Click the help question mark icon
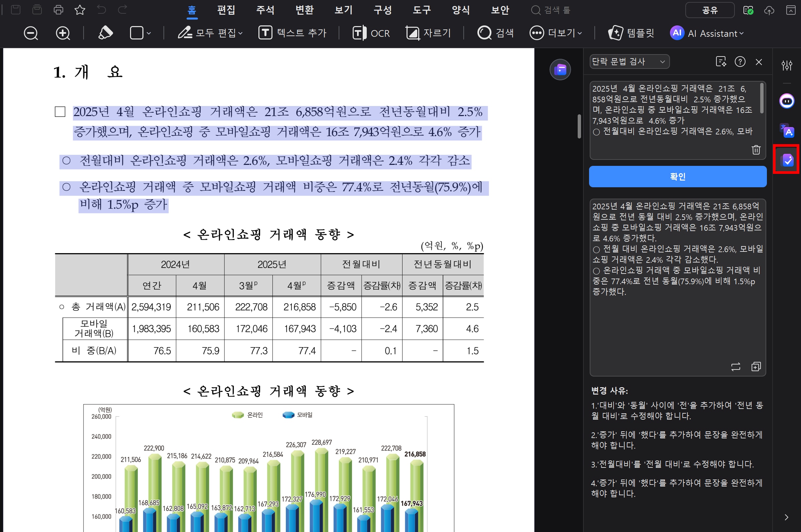Screen dimensions: 801x532 tap(740, 62)
